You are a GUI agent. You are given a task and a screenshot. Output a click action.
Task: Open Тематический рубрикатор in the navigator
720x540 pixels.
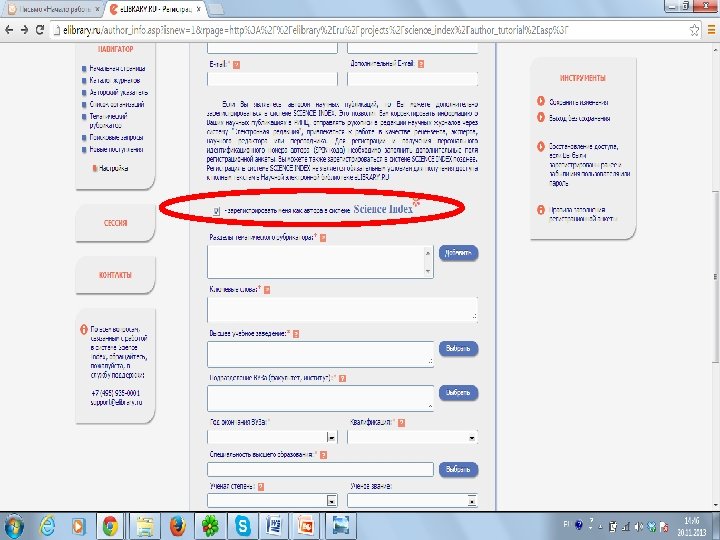click(108, 120)
